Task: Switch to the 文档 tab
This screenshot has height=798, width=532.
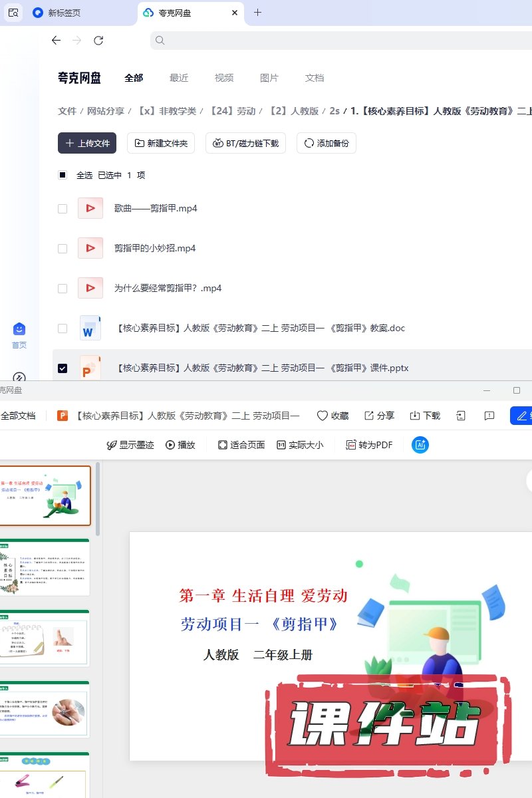Action: click(315, 78)
